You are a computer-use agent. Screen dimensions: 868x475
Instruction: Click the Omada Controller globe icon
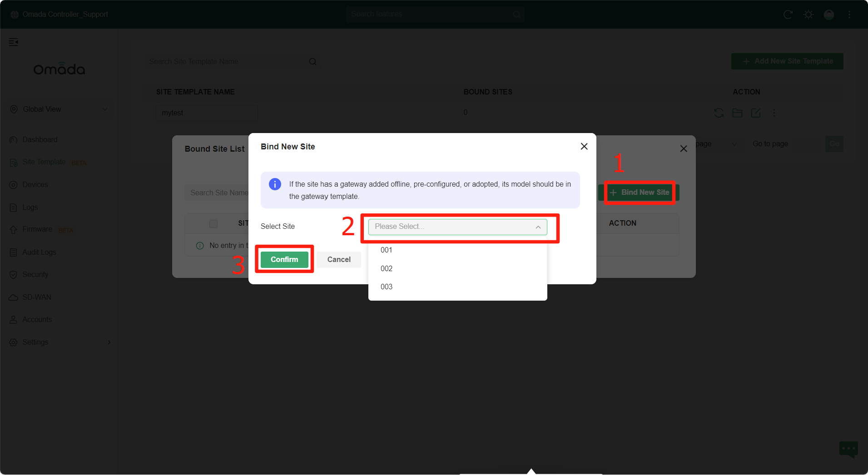[15, 15]
